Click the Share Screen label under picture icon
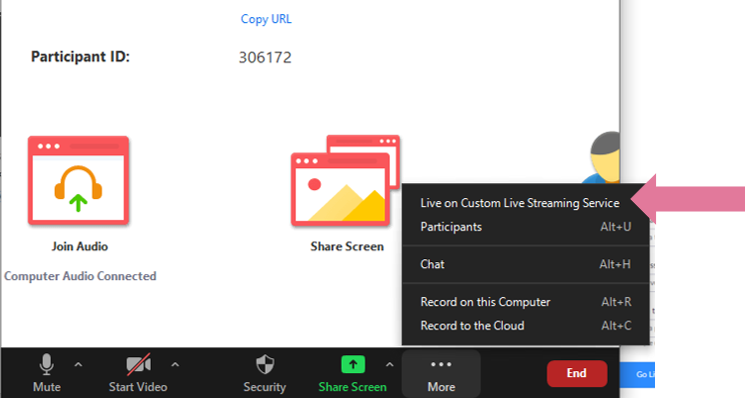 (347, 246)
